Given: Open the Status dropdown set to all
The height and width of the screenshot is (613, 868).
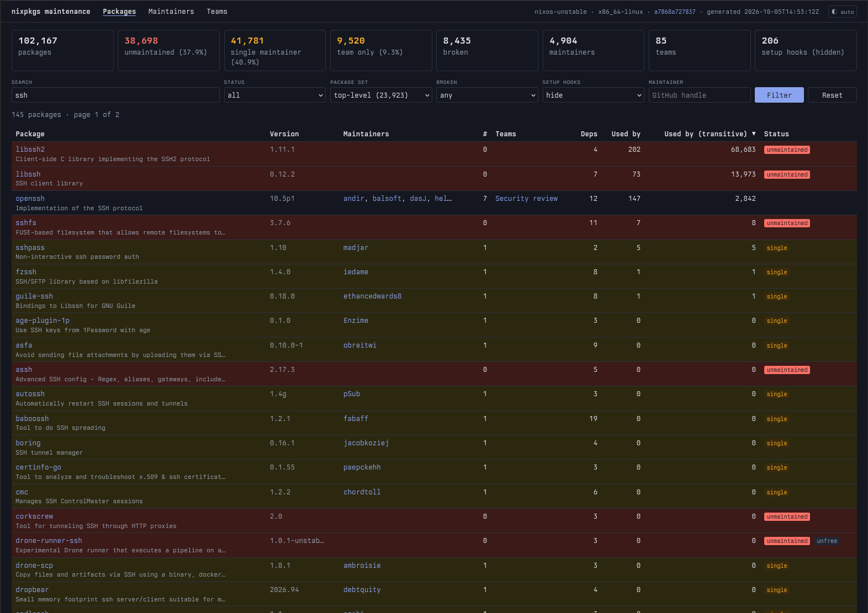Looking at the screenshot, I should coord(275,95).
